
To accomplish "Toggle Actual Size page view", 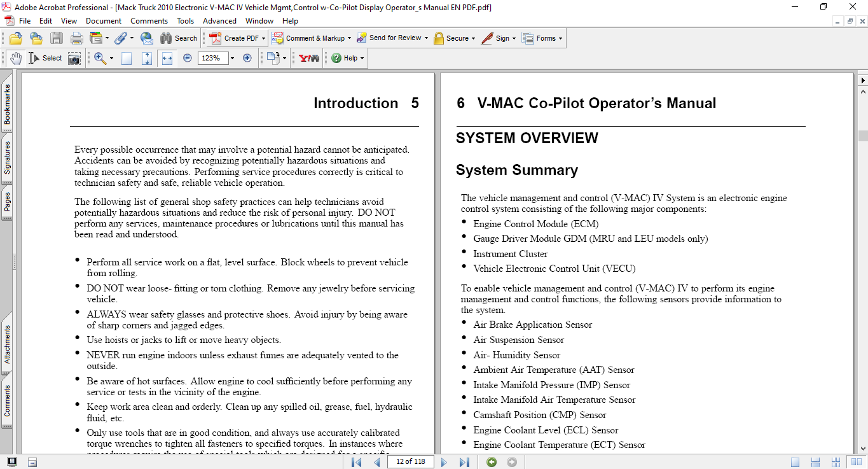I will (127, 58).
